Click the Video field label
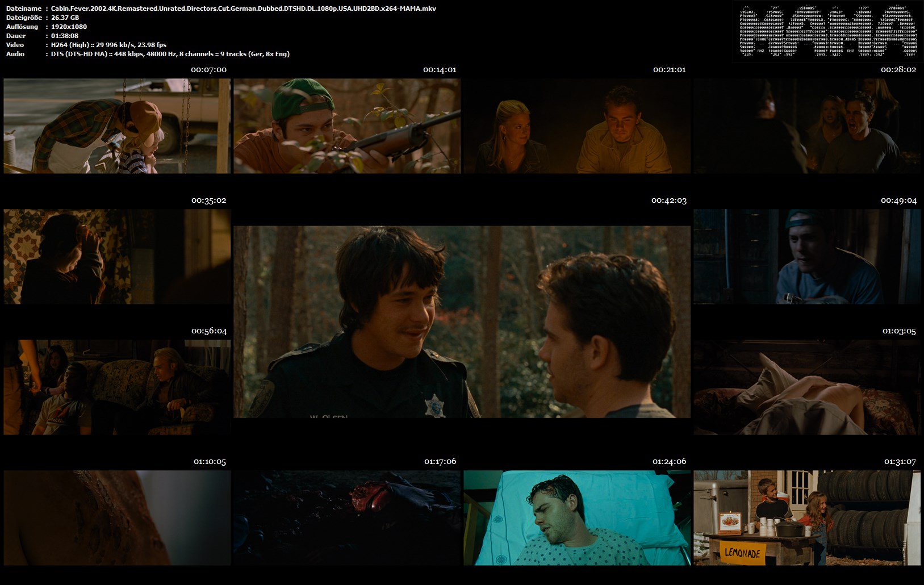 (15, 45)
